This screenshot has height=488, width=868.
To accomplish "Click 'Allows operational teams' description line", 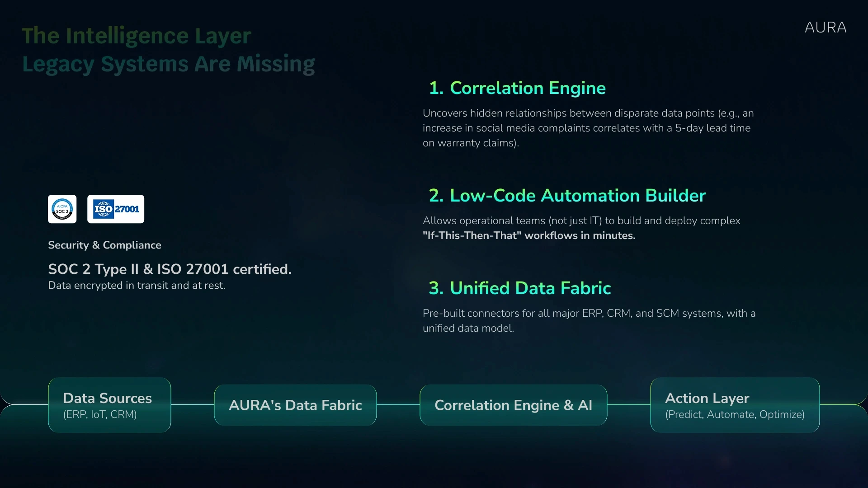I will coord(581,221).
